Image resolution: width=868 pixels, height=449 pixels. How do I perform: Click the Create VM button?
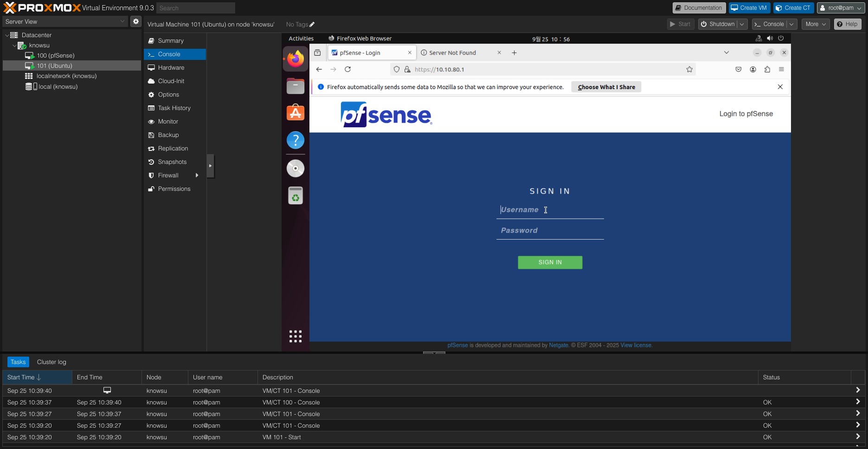pyautogui.click(x=749, y=8)
